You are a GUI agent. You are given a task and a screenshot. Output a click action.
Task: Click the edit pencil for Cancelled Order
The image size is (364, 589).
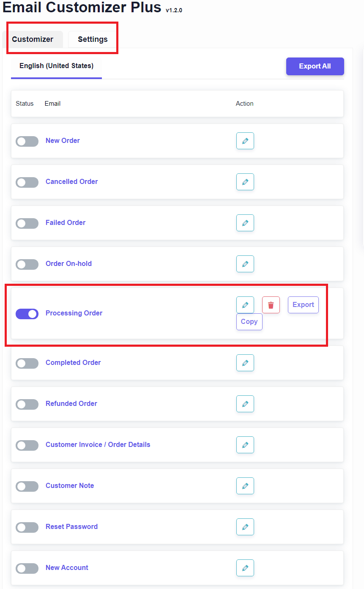pos(245,182)
